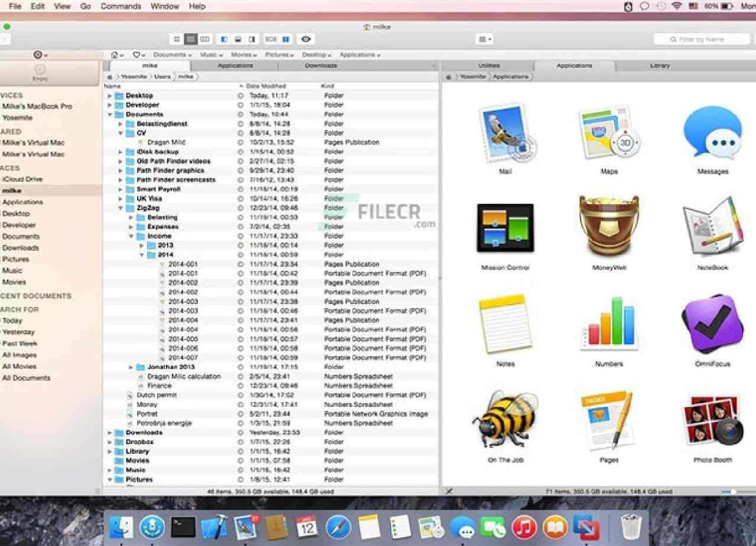The width and height of the screenshot is (756, 546).
Task: Select the Library tab in right pane
Action: click(660, 66)
